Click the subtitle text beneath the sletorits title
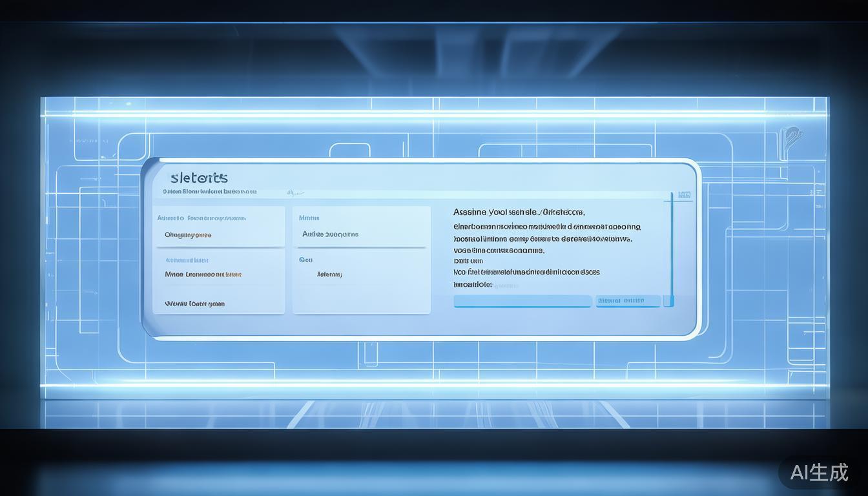The height and width of the screenshot is (496, 868). pos(209,192)
